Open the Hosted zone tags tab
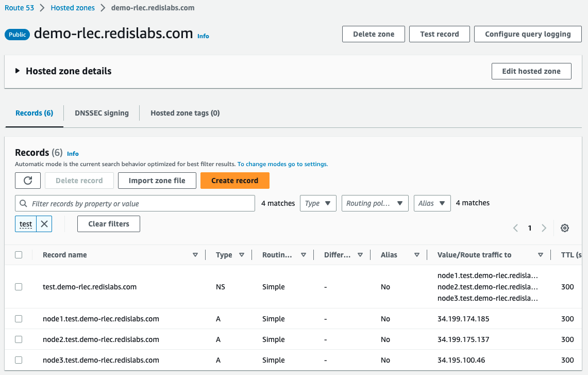 185,113
